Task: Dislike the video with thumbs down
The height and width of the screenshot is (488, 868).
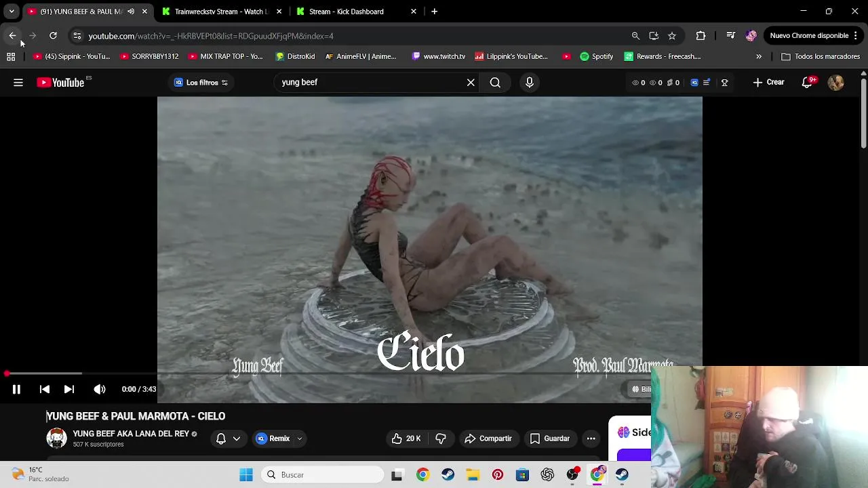Action: [441, 439]
